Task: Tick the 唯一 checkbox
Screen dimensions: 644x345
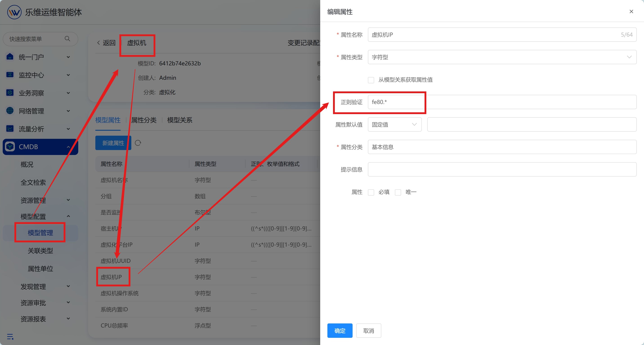Action: pyautogui.click(x=398, y=192)
